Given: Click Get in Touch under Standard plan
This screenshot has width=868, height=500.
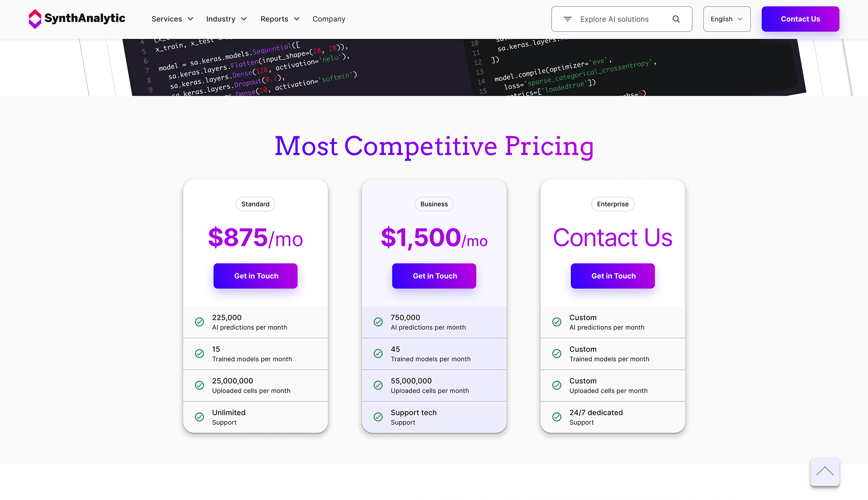Looking at the screenshot, I should [255, 276].
